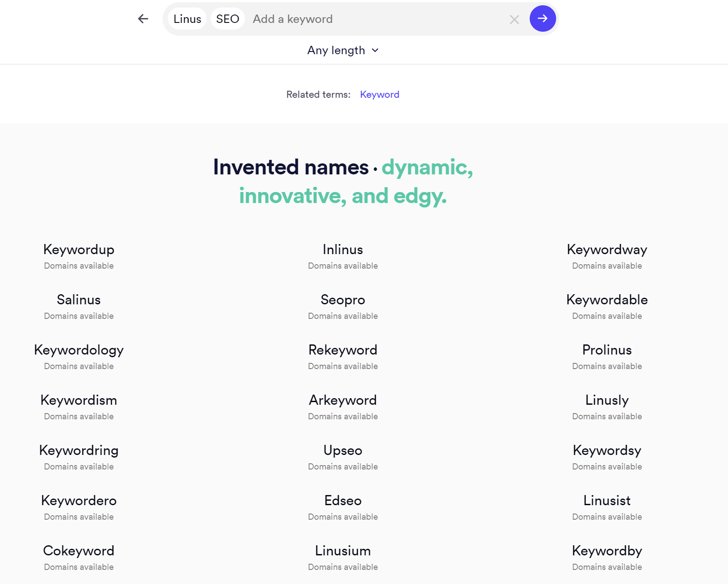Open the Linusly name suggestion

pyautogui.click(x=607, y=400)
